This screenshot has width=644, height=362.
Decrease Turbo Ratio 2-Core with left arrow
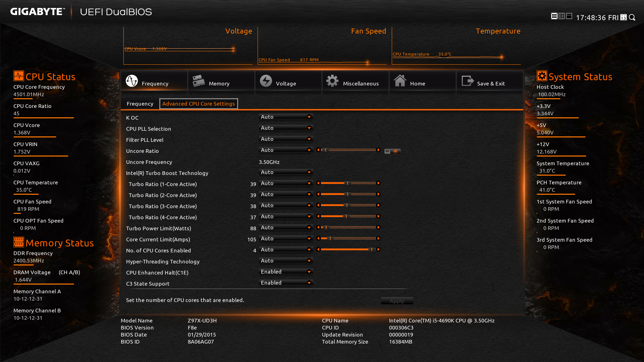tap(318, 194)
